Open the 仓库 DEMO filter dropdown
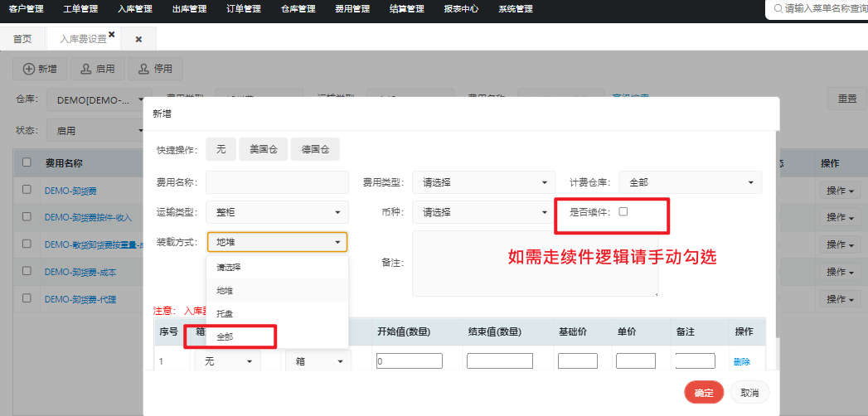 coord(99,100)
